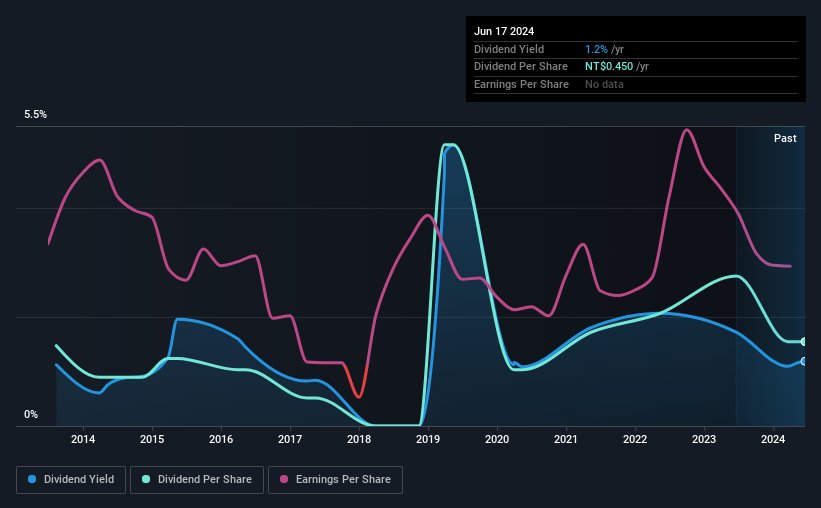Click the 2016 x-axis year label
This screenshot has height=508, width=821.
tap(221, 439)
